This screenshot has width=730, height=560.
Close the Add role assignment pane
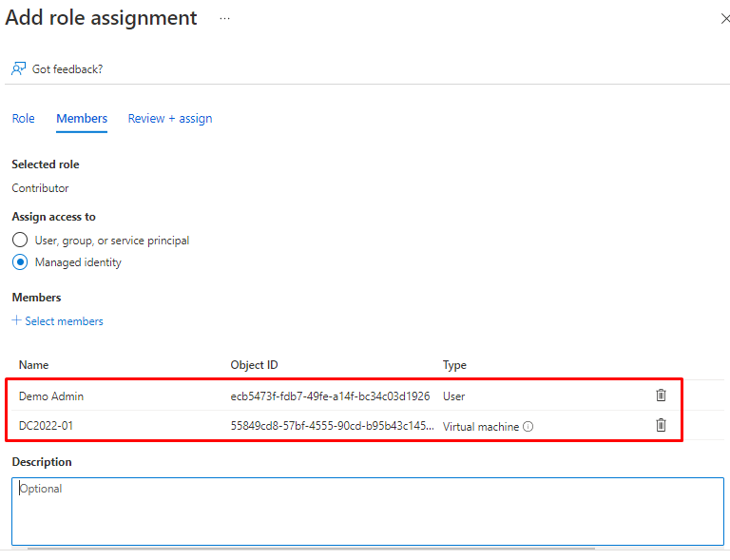click(x=725, y=19)
